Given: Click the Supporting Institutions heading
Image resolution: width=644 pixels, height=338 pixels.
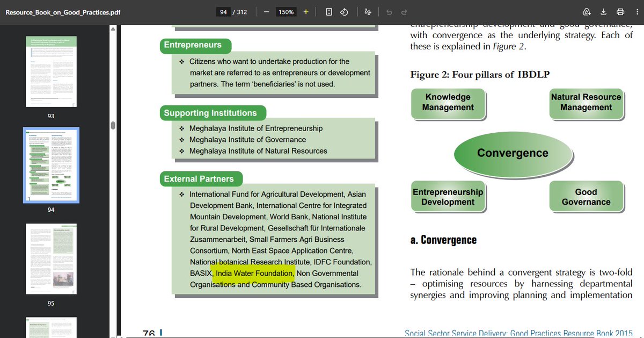Looking at the screenshot, I should click(x=210, y=113).
